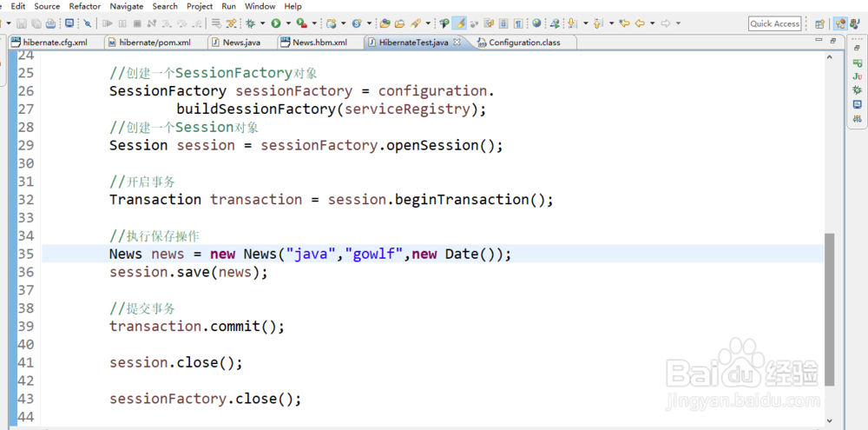The height and width of the screenshot is (430, 868).
Task: Click the Previous Annotation icon
Action: click(598, 23)
